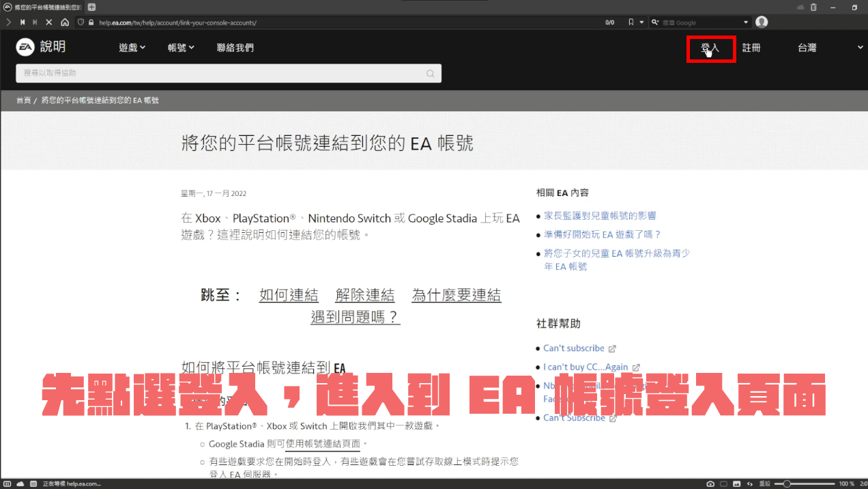Open the closed-tabs trash icon
Viewport: 868px width, 489px height.
813,7
